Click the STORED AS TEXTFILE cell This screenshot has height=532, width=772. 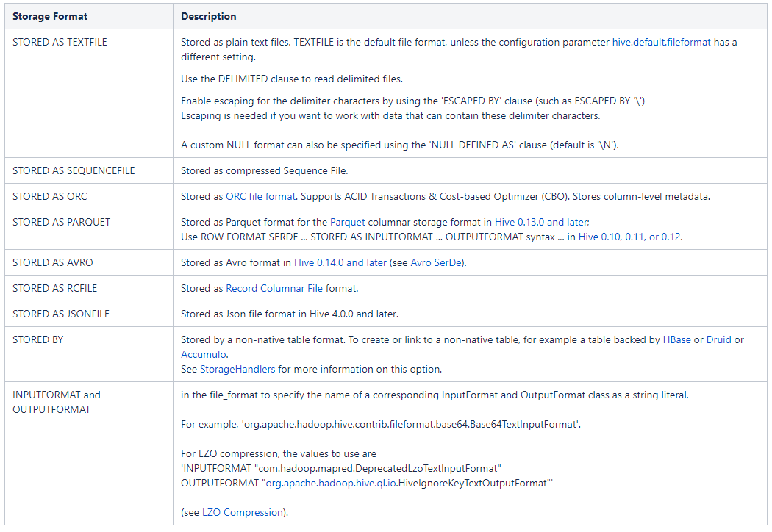click(x=89, y=93)
